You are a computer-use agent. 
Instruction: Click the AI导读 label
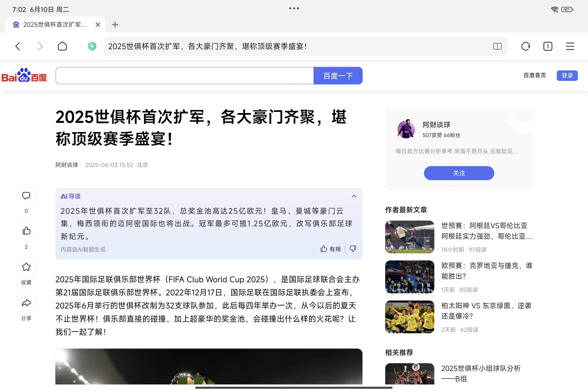point(71,196)
